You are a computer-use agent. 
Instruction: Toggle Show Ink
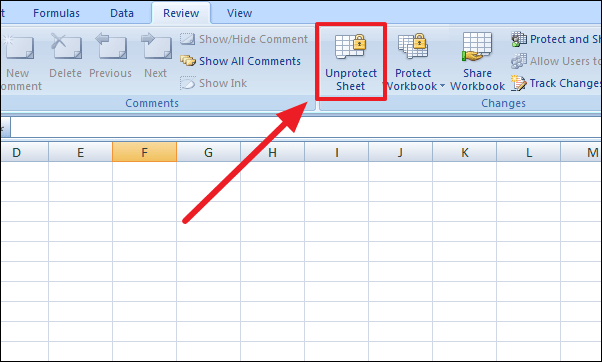tap(213, 83)
